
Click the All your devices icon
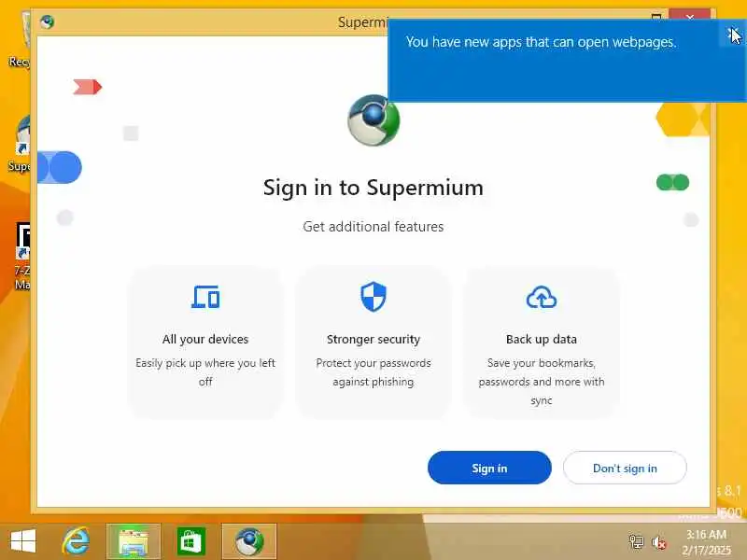[x=205, y=297]
